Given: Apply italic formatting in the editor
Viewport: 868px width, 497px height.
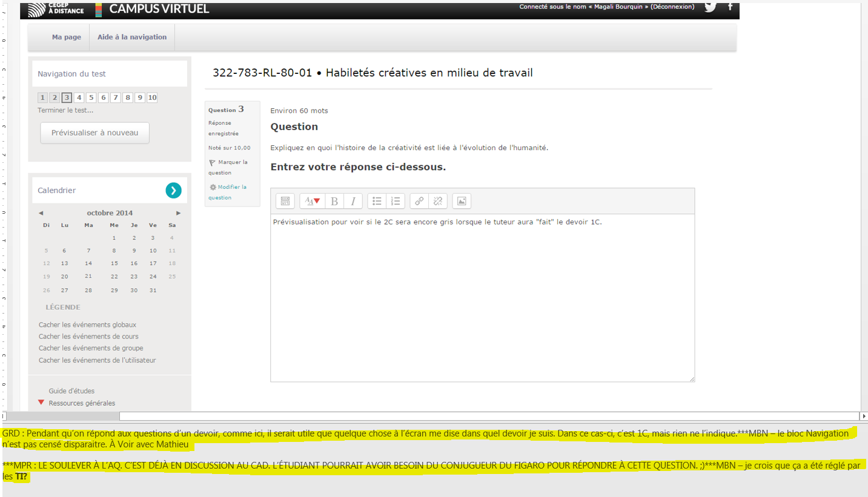Looking at the screenshot, I should [353, 202].
